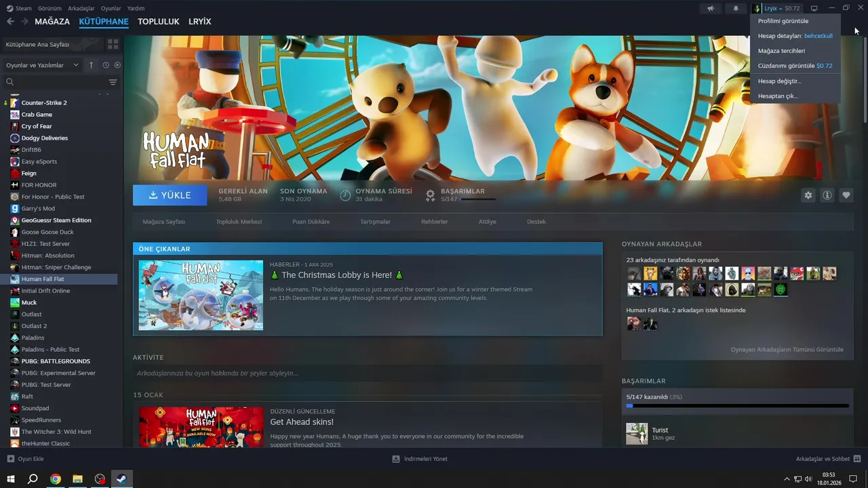This screenshot has height=488, width=868.
Task: Open the TOPLULUK tab
Action: [158, 22]
